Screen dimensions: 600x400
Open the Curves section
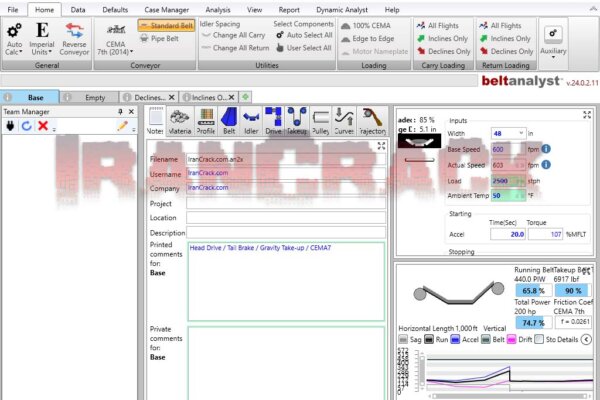point(344,121)
